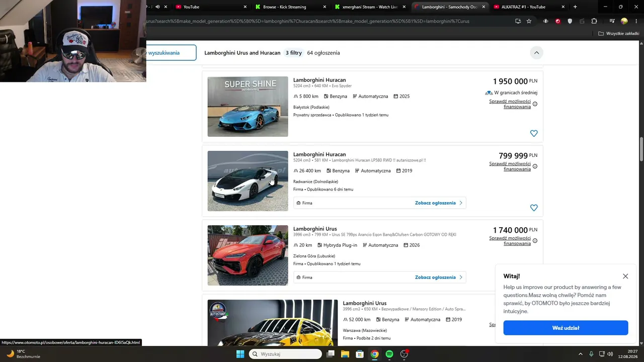Close the Lamborghini - Samochody tab
Image resolution: width=644 pixels, height=362 pixels.
point(484,7)
